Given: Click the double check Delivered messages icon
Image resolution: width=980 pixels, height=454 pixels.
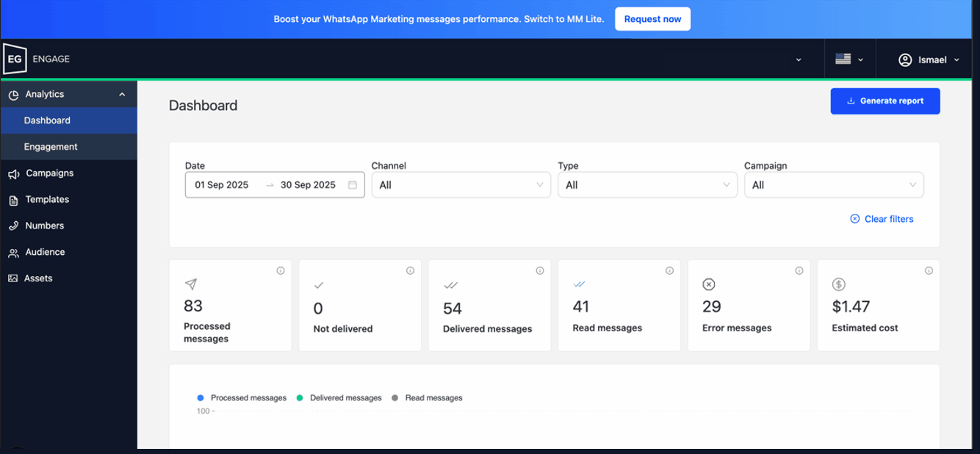Looking at the screenshot, I should 450,285.
